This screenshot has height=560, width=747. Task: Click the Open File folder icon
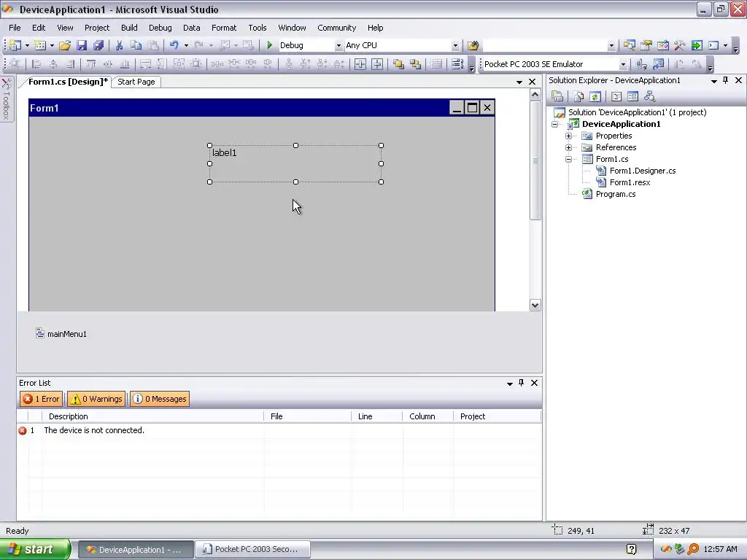click(x=65, y=45)
